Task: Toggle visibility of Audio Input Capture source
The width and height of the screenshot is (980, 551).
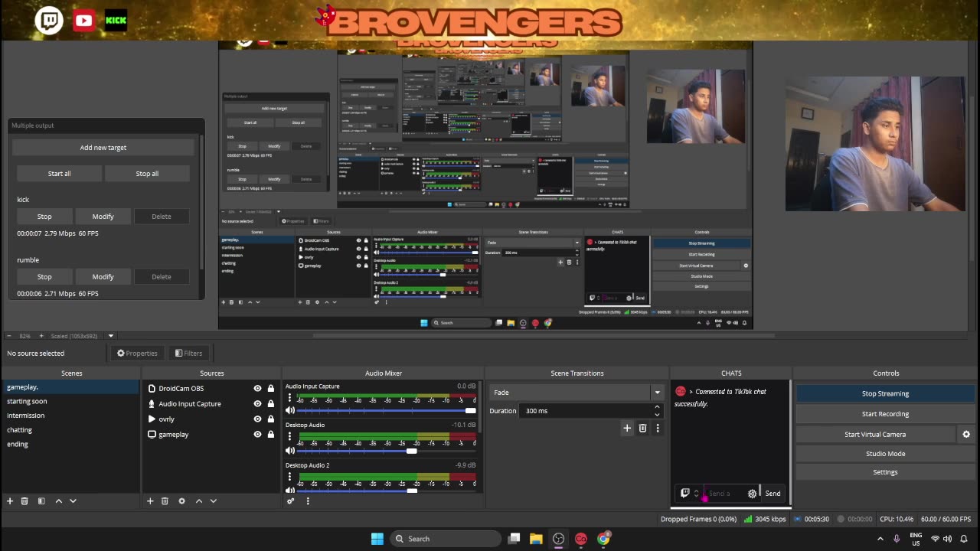Action: 257,404
